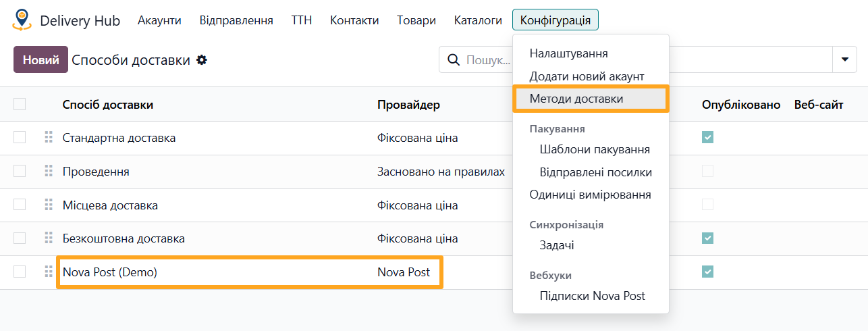Open the Товари menu
The width and height of the screenshot is (868, 331).
point(416,20)
